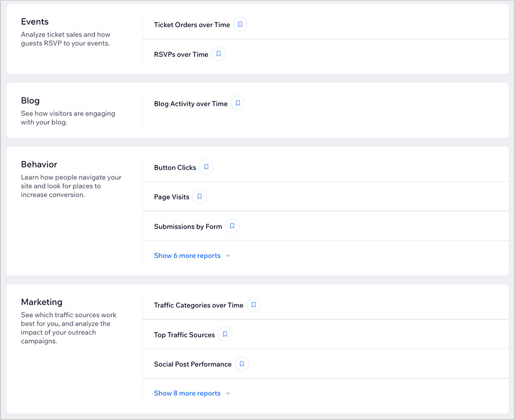
Task: Click the Blog section heading
Action: [x=30, y=101]
